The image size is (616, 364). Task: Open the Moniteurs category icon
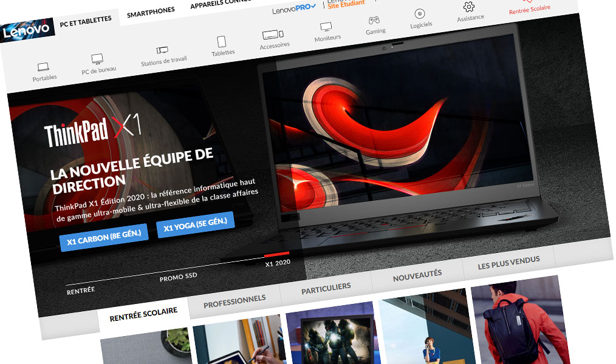[x=326, y=27]
